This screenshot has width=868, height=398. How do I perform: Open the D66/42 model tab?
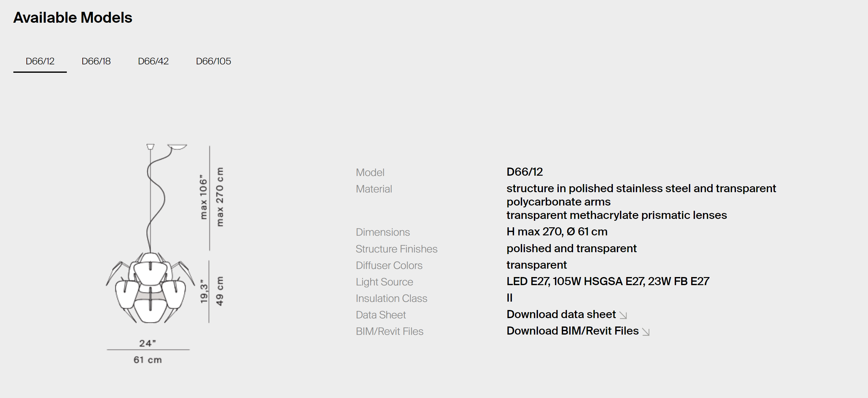click(153, 61)
